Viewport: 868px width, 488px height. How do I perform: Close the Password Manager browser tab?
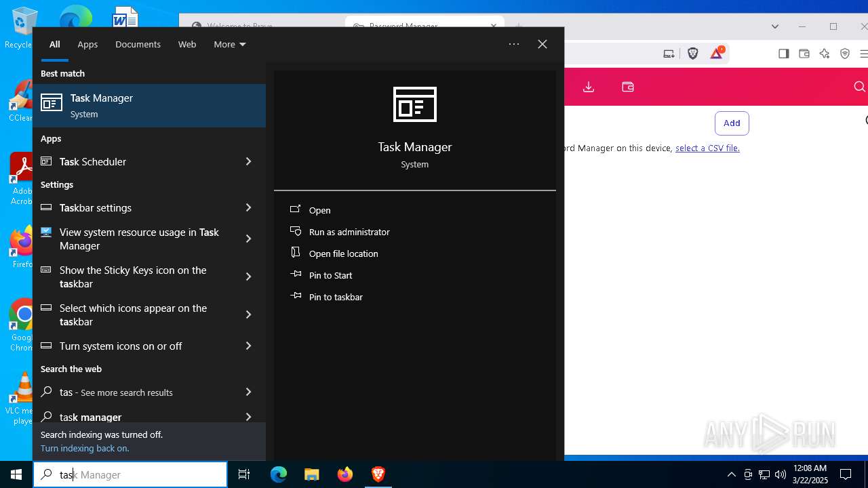[494, 26]
